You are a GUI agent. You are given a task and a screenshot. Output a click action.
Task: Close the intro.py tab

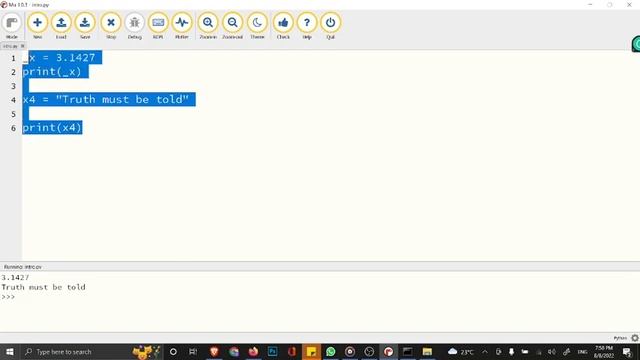(22, 46)
